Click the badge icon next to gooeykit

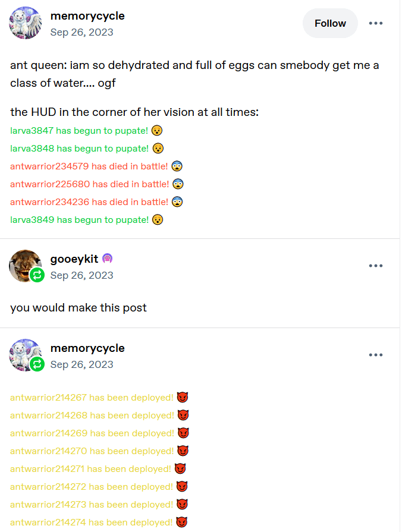coord(108,259)
